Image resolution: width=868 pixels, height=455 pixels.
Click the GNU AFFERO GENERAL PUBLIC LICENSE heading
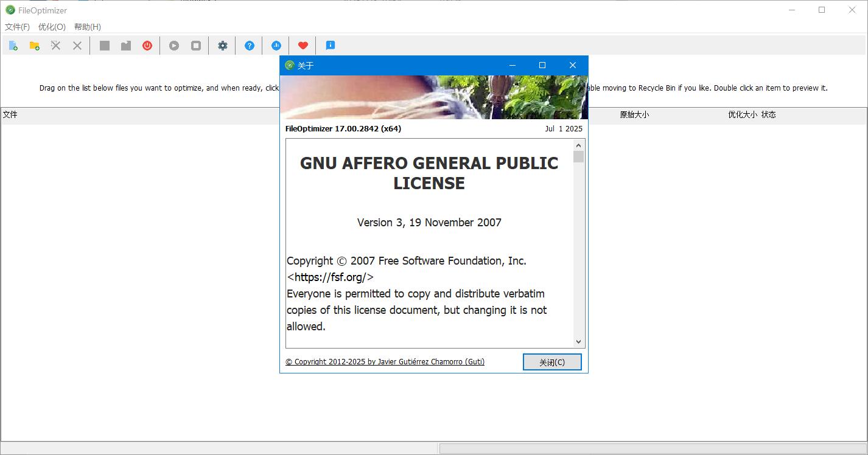[429, 173]
